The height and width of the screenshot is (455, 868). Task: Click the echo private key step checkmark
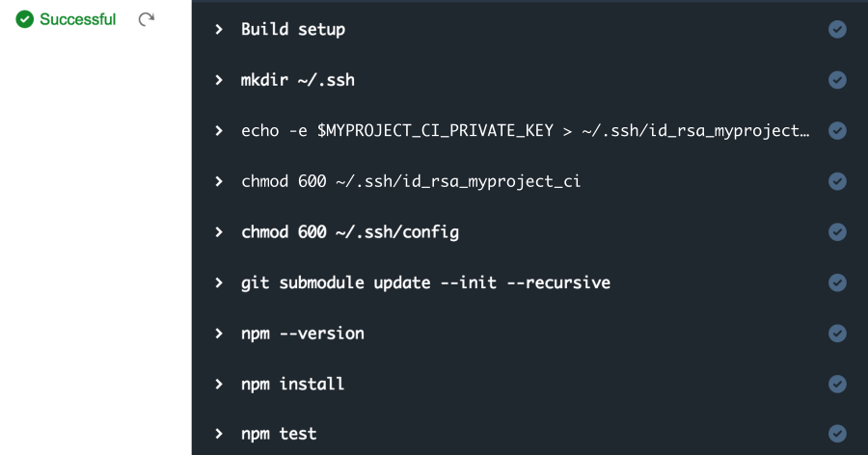pos(837,131)
